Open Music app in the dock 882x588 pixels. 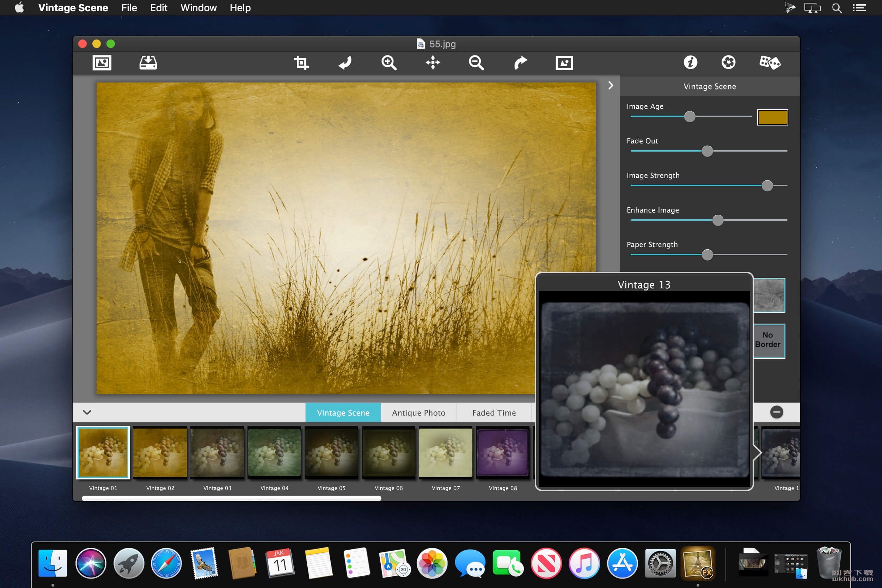tap(584, 563)
